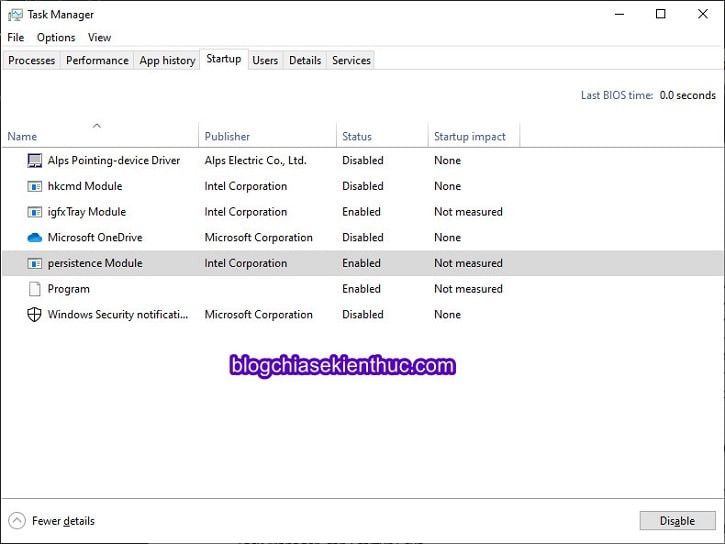Image resolution: width=725 pixels, height=544 pixels.
Task: Open the File menu
Action: [16, 37]
